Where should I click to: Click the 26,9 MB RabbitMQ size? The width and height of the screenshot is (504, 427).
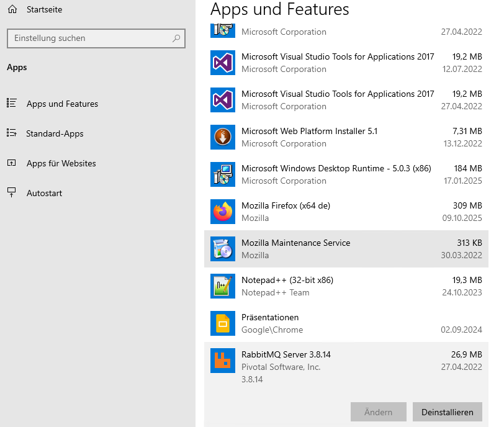pos(467,355)
